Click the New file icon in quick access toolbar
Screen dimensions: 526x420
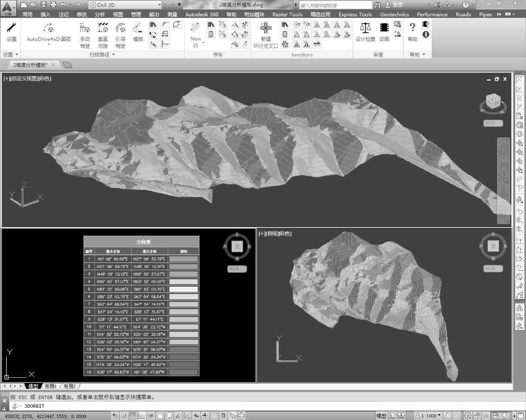(24, 4)
